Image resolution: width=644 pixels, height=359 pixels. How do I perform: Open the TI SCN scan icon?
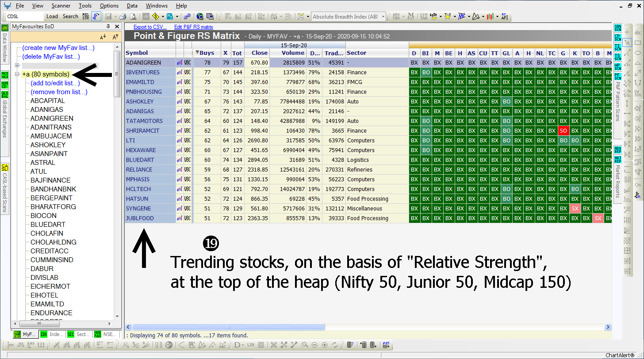[618, 47]
